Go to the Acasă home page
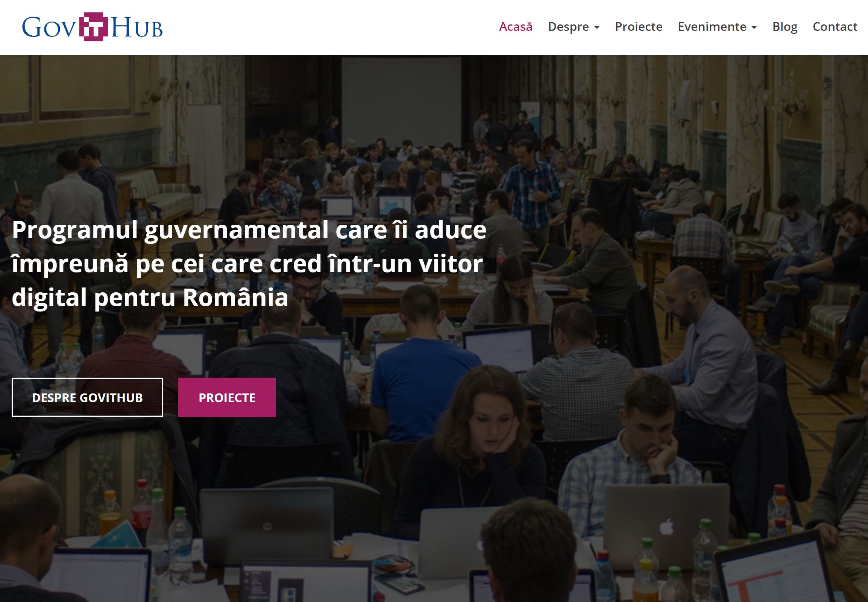Image resolution: width=868 pixels, height=602 pixels. 516,27
